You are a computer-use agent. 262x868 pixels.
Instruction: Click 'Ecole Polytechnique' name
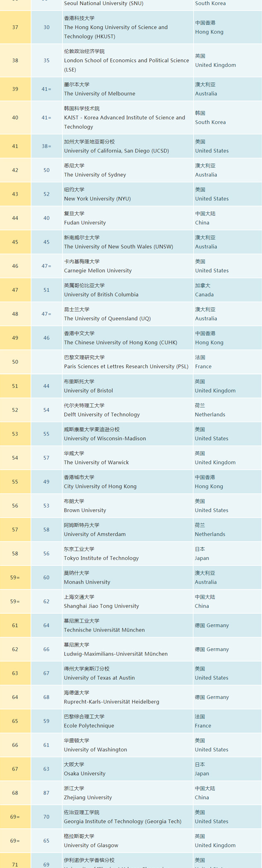click(89, 726)
